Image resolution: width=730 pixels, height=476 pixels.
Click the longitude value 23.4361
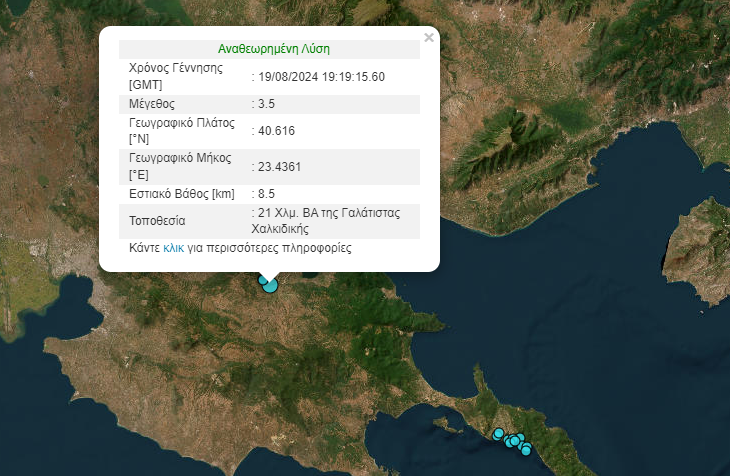[x=280, y=166]
